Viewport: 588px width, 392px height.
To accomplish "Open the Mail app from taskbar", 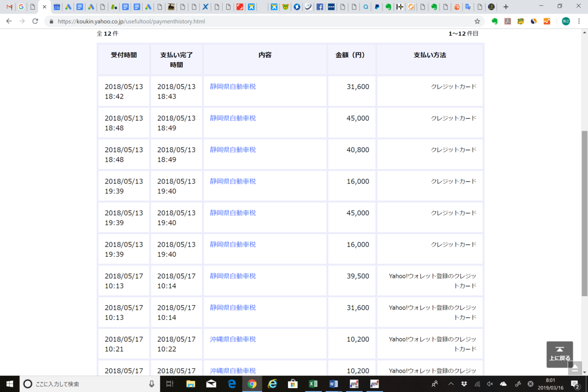I will [211, 384].
